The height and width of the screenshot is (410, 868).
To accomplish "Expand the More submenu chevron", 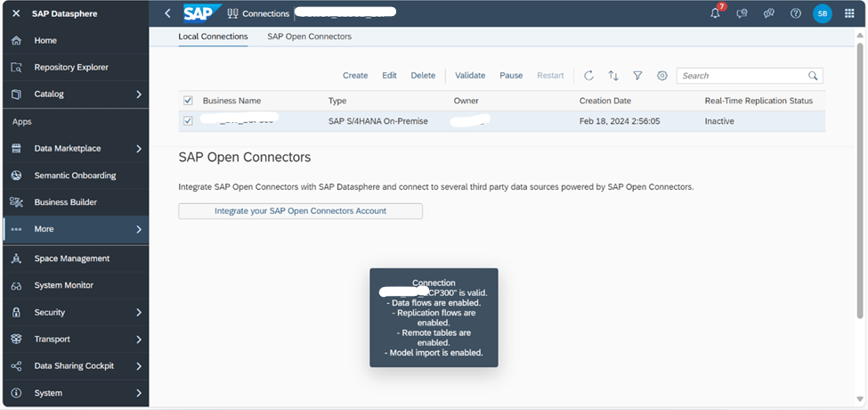I will [x=139, y=229].
